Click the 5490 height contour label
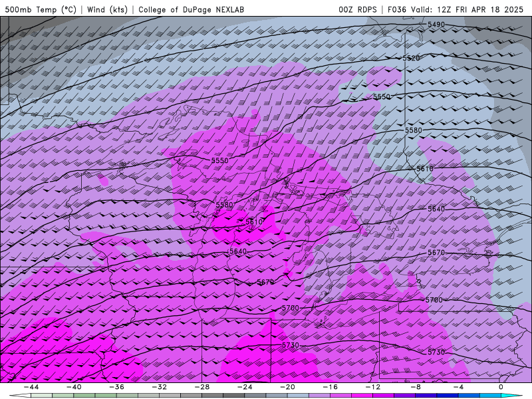The image size is (532, 399). pyautogui.click(x=436, y=25)
